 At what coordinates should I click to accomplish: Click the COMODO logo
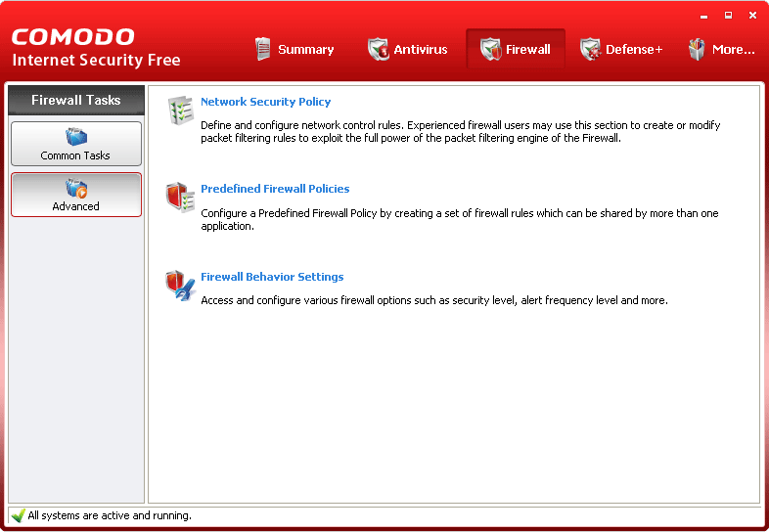coord(73,37)
